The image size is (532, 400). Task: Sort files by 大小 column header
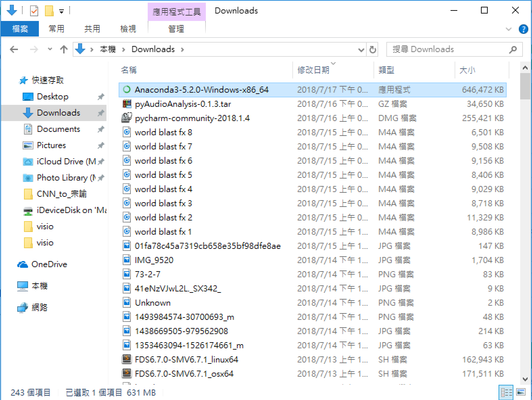tap(467, 70)
